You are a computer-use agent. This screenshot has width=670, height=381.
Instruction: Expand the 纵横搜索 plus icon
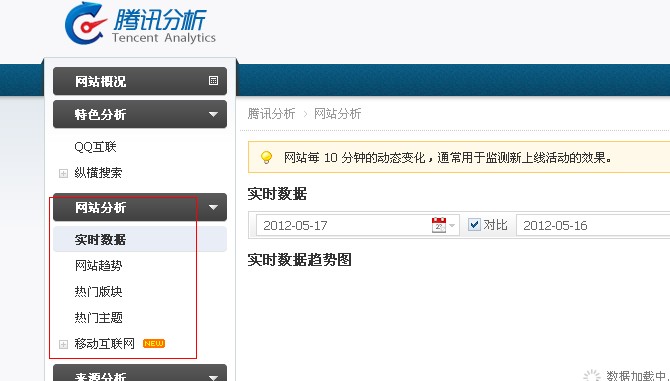point(63,173)
